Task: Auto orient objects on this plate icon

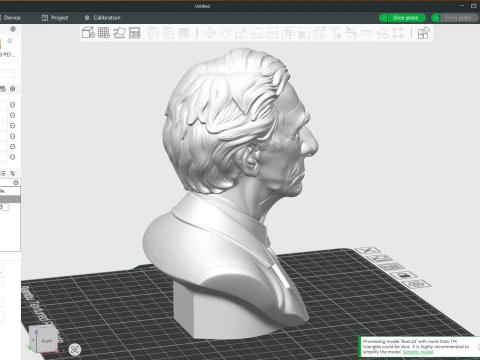Action: pyautogui.click(x=380, y=258)
